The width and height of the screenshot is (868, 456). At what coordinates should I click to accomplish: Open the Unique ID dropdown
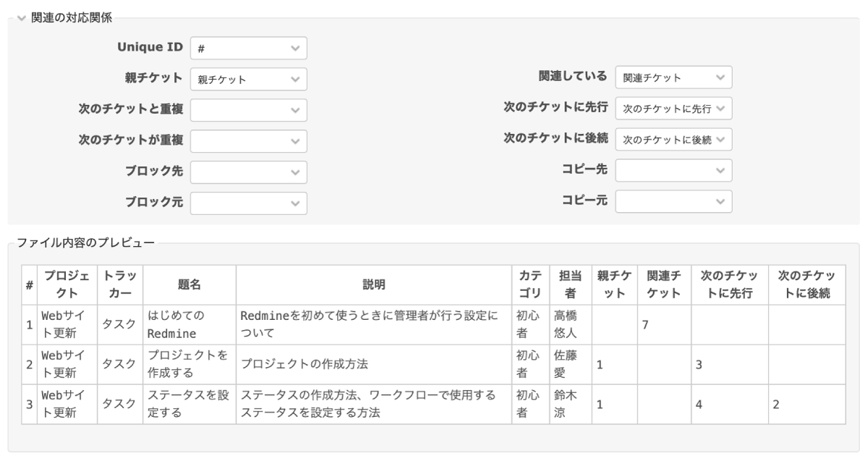tap(248, 48)
